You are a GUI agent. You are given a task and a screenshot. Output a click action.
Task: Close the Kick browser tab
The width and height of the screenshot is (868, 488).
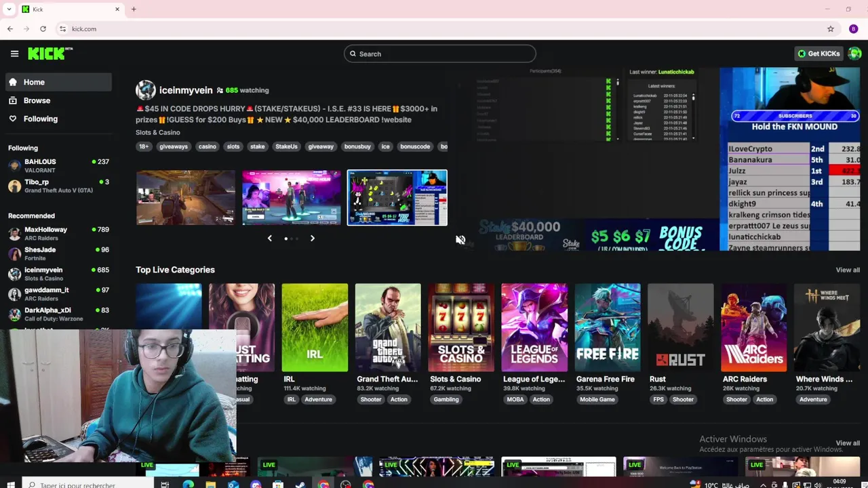pos(117,9)
